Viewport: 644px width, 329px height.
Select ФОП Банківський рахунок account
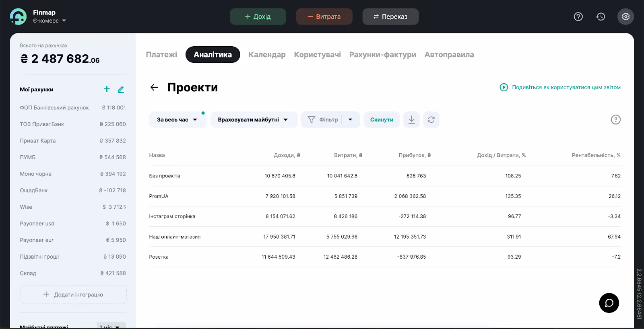click(73, 108)
